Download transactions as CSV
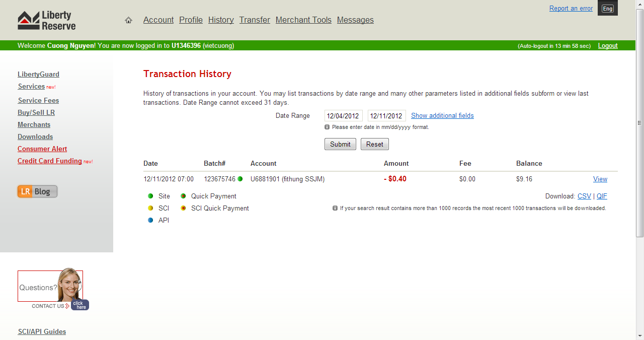Viewport: 644px width, 340px height. tap(584, 196)
